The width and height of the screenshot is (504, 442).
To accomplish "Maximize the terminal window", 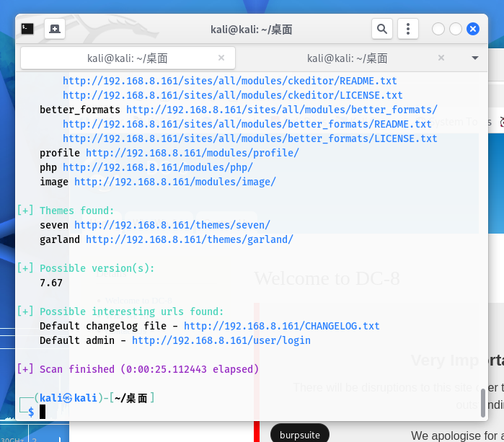I will tap(456, 29).
